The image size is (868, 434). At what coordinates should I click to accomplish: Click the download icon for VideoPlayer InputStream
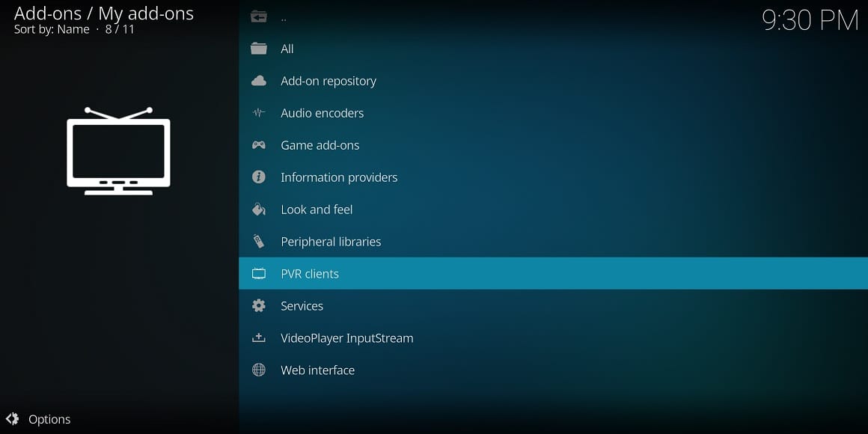click(259, 338)
